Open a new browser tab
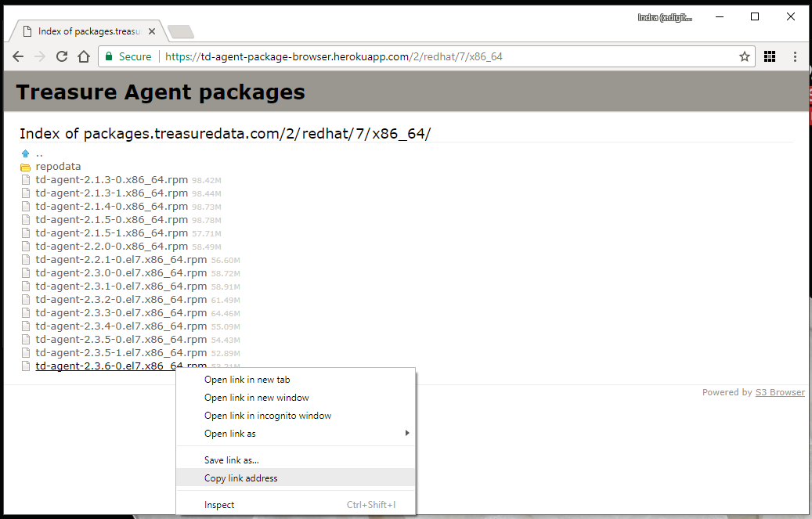Image resolution: width=812 pixels, height=519 pixels. 182,31
